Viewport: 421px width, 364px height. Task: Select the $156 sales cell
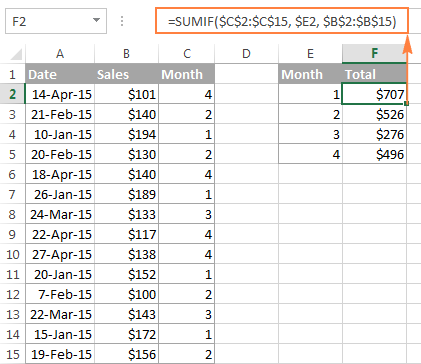click(126, 354)
